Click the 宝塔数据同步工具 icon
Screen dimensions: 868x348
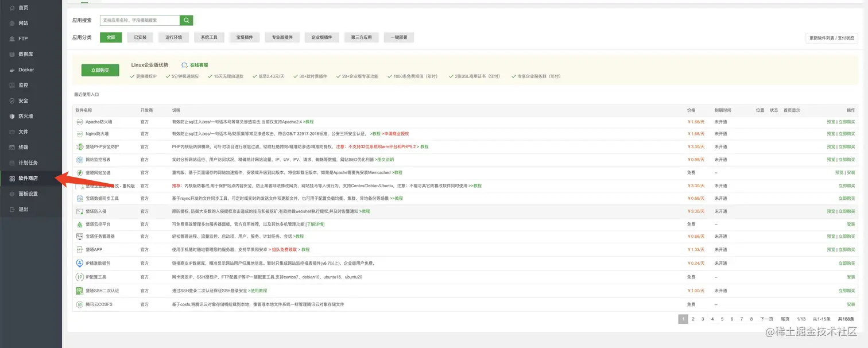point(80,198)
